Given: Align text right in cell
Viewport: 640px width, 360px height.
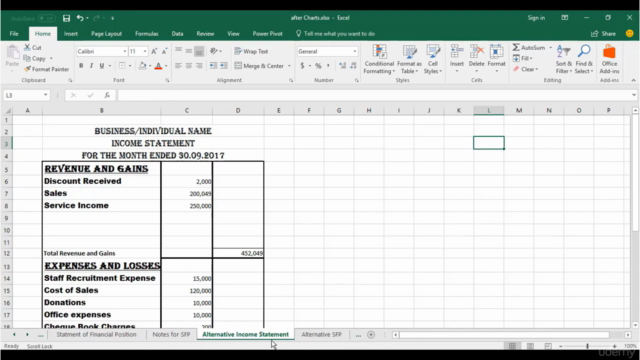Looking at the screenshot, I should pyautogui.click(x=199, y=66).
